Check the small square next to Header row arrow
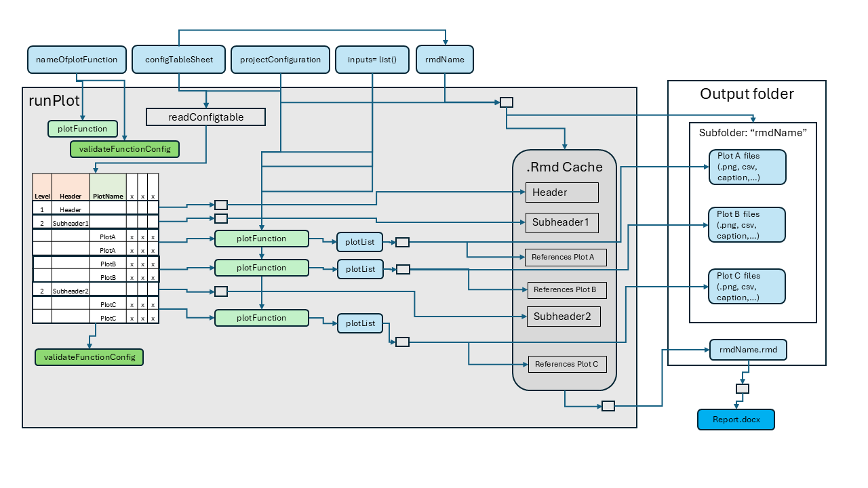 (221, 205)
